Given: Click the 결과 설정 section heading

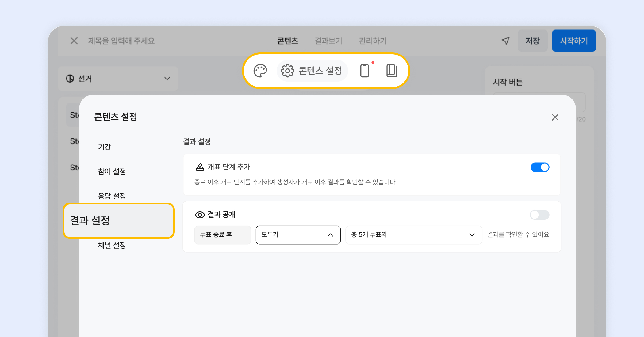Looking at the screenshot, I should coord(197,141).
